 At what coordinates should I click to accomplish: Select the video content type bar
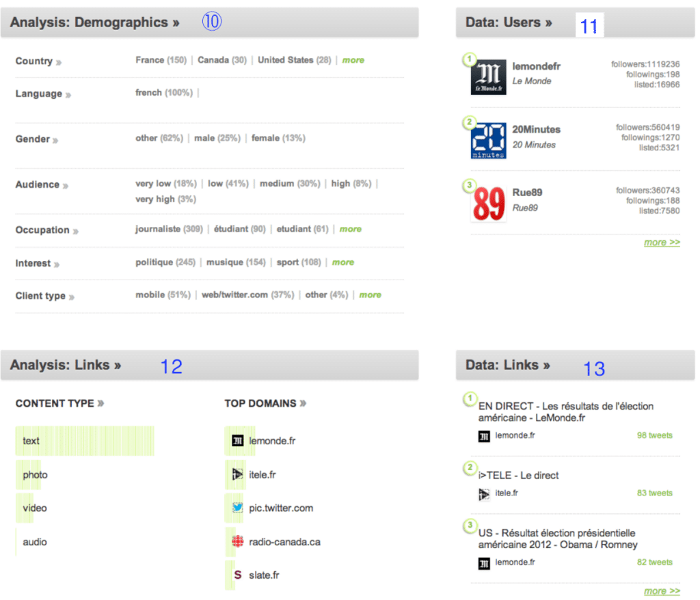click(x=25, y=508)
